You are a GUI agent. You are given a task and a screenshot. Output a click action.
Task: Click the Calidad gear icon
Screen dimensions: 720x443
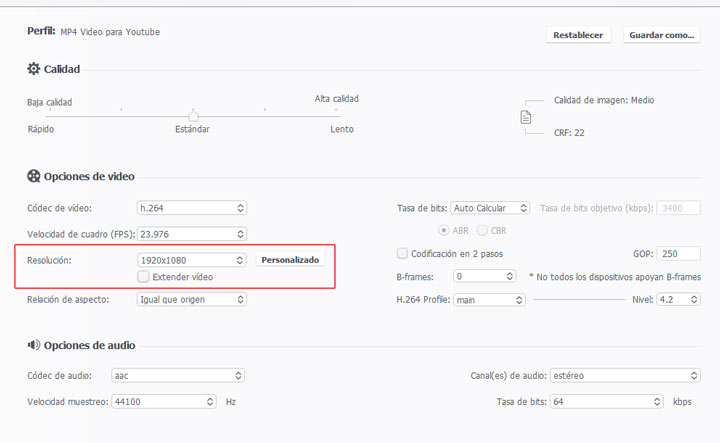(x=35, y=69)
